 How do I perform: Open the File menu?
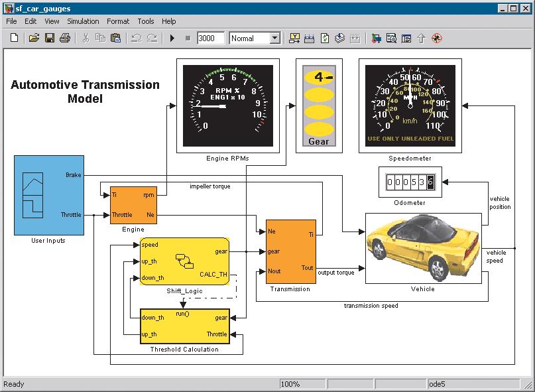(11, 21)
